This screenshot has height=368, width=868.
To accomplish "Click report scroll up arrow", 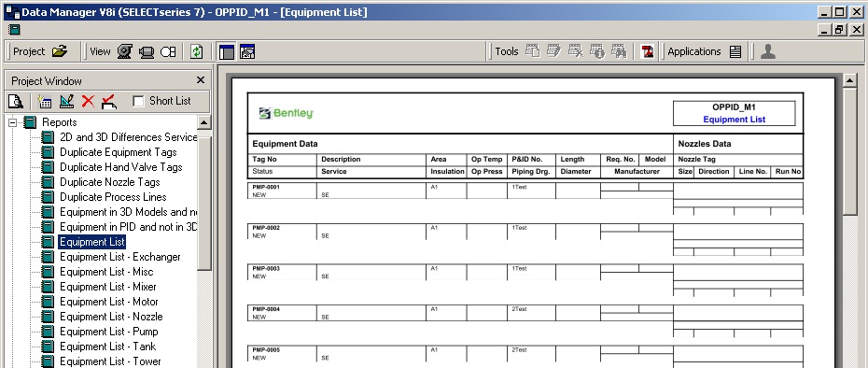I will point(849,81).
